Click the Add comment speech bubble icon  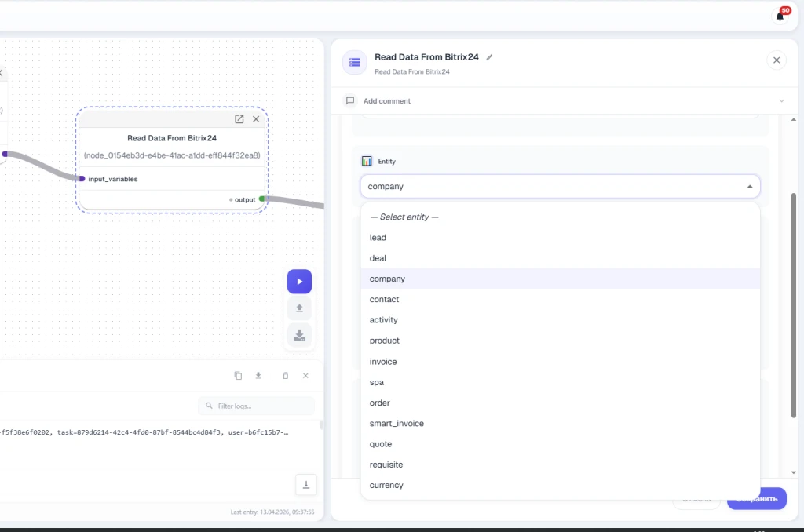click(350, 101)
